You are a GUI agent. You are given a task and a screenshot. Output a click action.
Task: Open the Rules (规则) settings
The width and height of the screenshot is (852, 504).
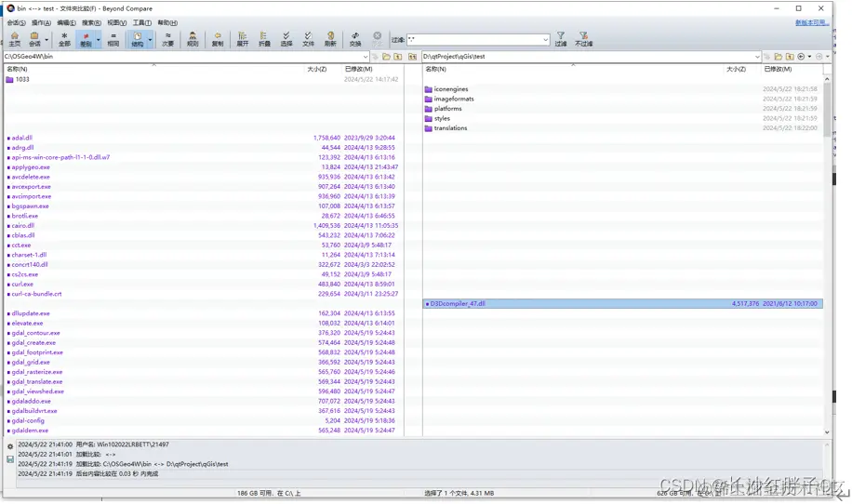pos(193,39)
